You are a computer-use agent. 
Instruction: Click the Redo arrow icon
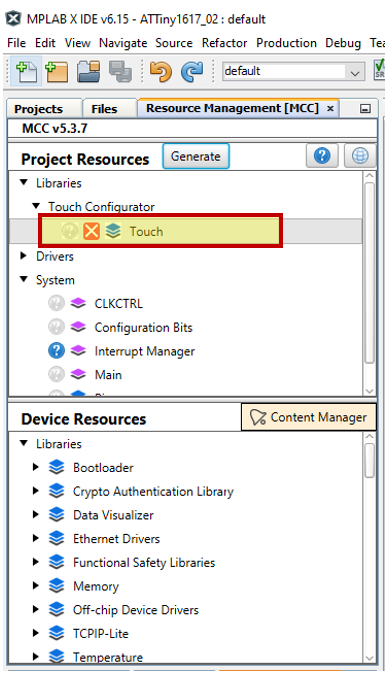[192, 71]
